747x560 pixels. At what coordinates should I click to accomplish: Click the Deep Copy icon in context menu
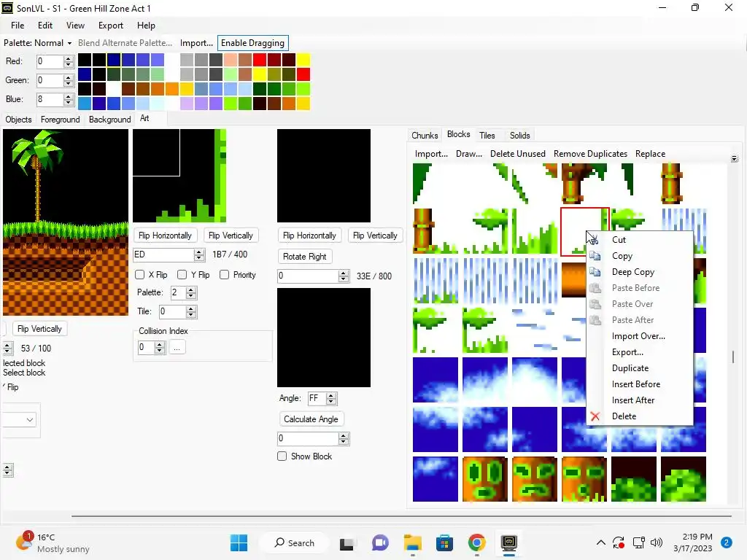pos(595,272)
